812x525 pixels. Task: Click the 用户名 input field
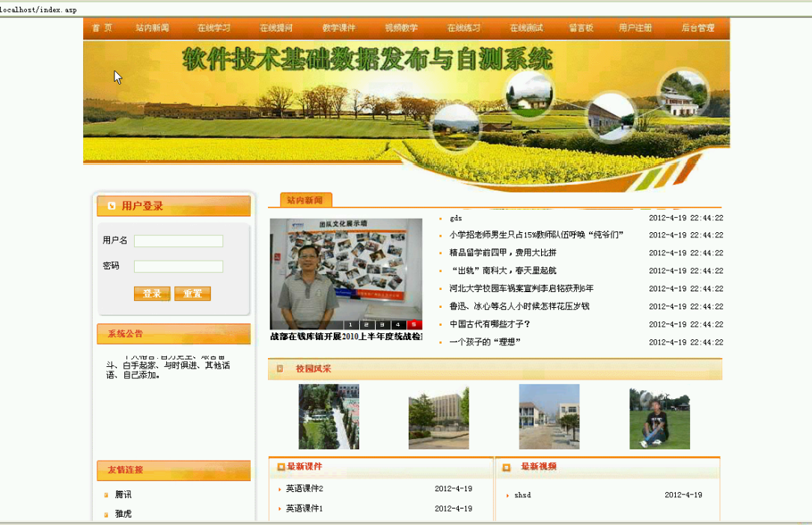(178, 241)
